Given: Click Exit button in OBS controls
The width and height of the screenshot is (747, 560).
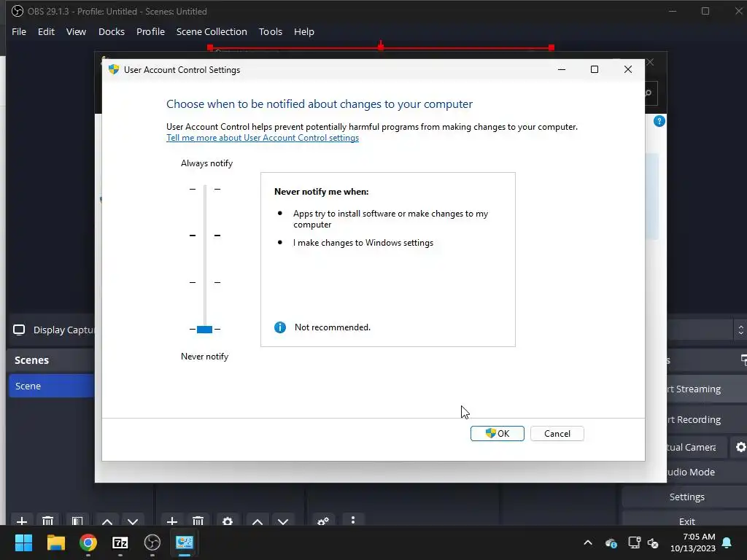Looking at the screenshot, I should click(686, 521).
